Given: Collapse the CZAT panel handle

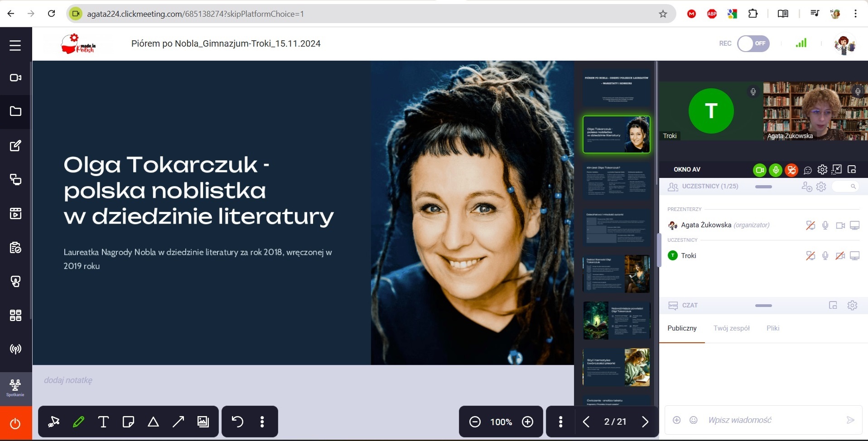Looking at the screenshot, I should [763, 306].
